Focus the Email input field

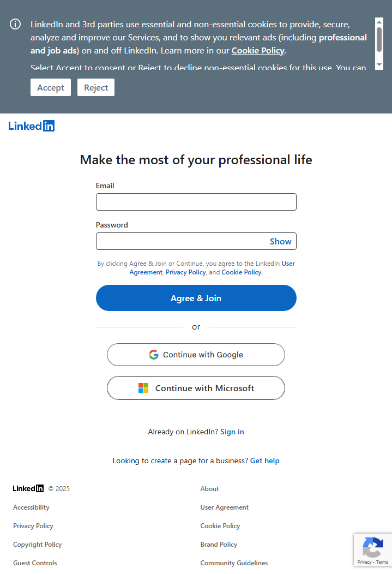coord(196,202)
